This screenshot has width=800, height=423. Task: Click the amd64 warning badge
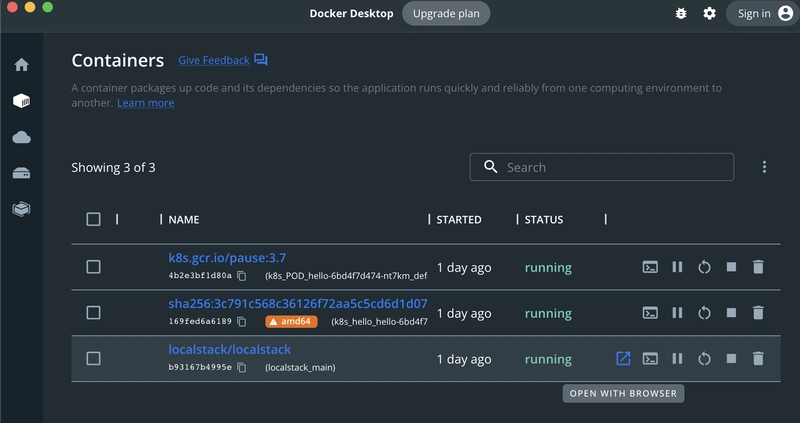click(x=291, y=321)
